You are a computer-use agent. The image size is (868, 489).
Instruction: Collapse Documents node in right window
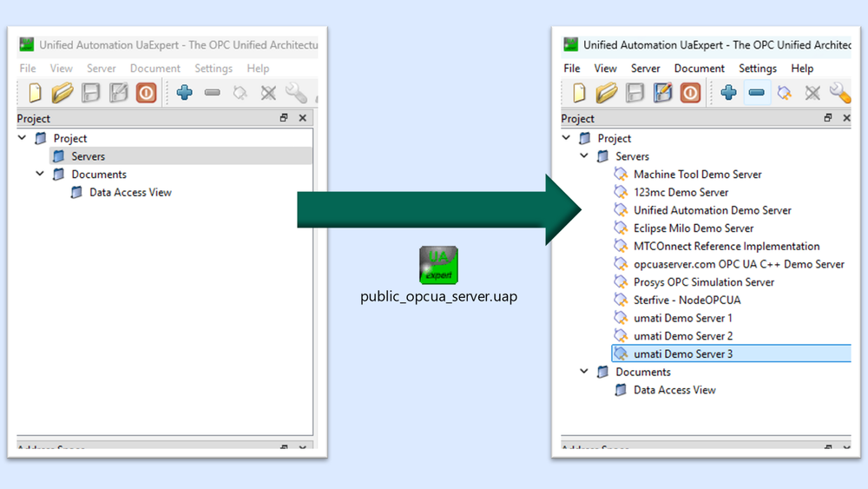coord(584,371)
